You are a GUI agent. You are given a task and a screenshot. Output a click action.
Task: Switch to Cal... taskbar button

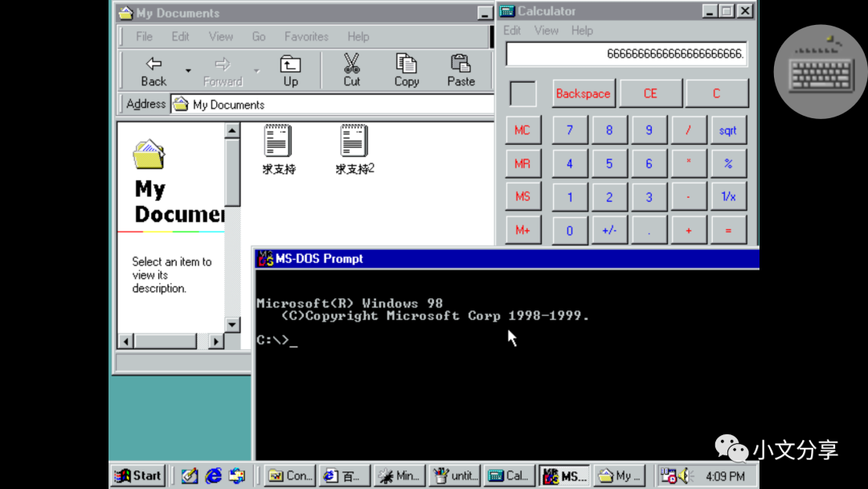pos(509,475)
